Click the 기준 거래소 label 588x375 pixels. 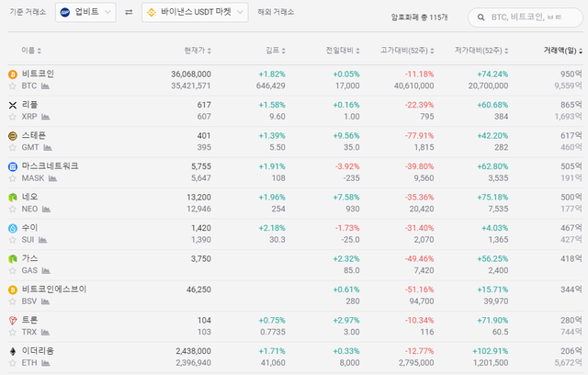click(x=28, y=12)
